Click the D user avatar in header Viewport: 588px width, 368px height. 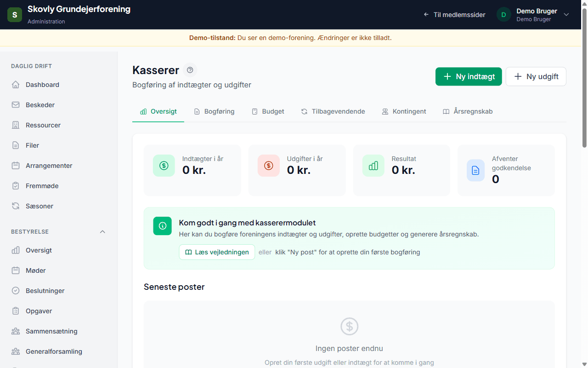coord(504,15)
